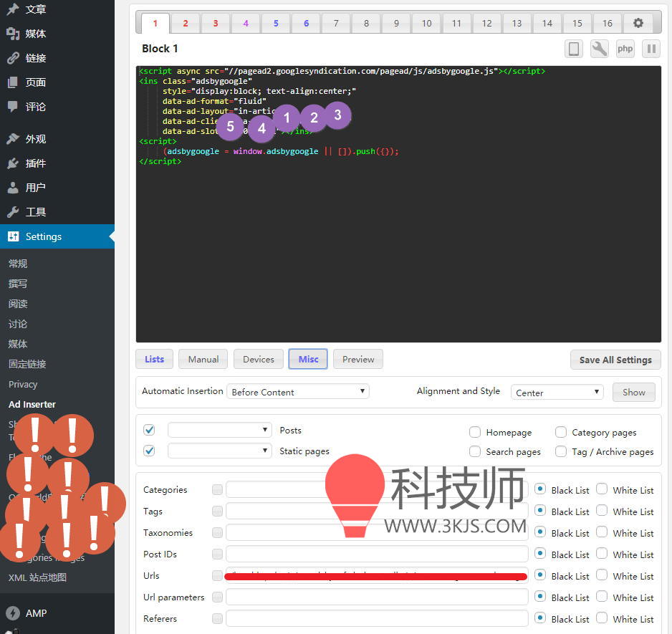
Task: Open the 常规 general settings link
Action: point(18,263)
